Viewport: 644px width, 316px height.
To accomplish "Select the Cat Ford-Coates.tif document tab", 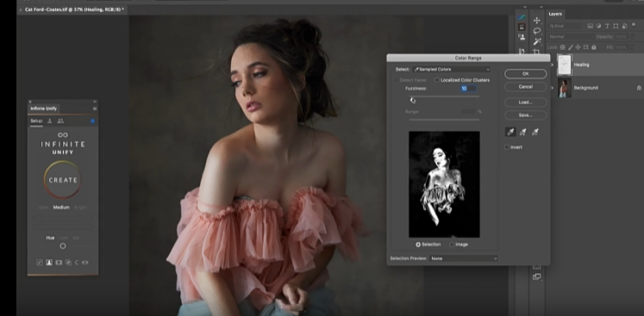I will tap(74, 9).
